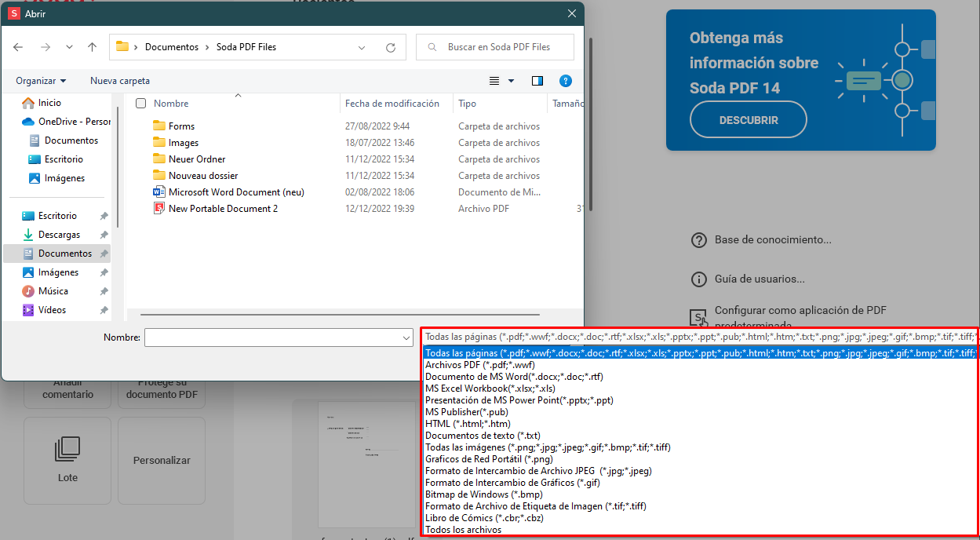The width and height of the screenshot is (980, 540).
Task: Select the Forms folder
Action: point(181,126)
